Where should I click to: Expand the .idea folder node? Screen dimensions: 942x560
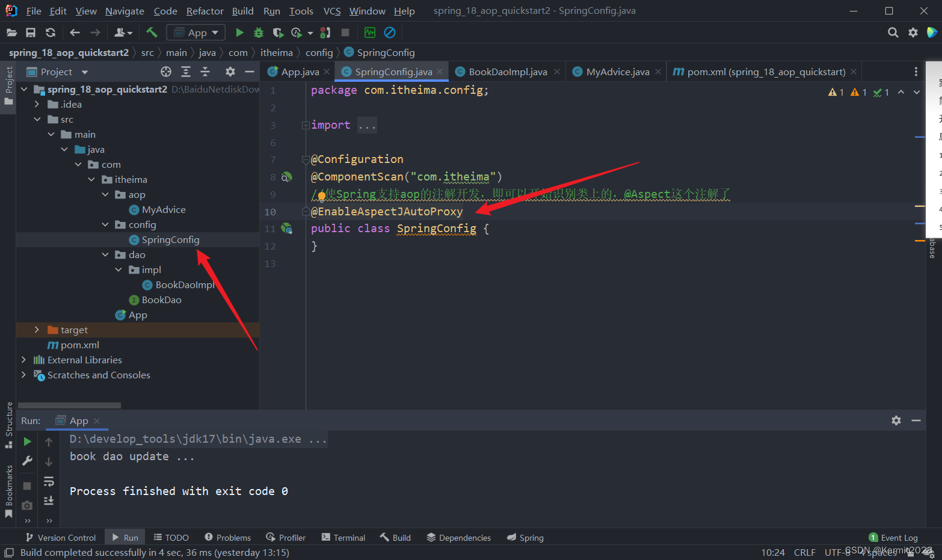click(x=37, y=104)
